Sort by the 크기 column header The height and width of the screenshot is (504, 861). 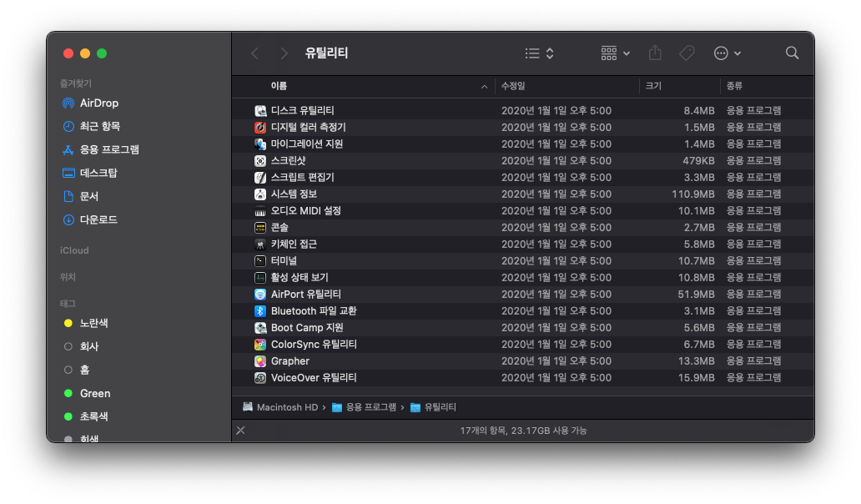tap(653, 86)
